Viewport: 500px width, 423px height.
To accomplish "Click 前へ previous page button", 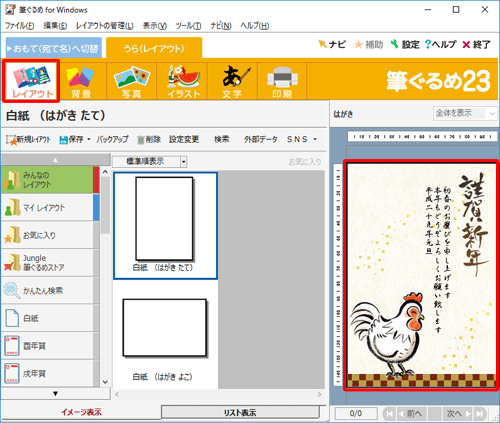I will click(411, 414).
